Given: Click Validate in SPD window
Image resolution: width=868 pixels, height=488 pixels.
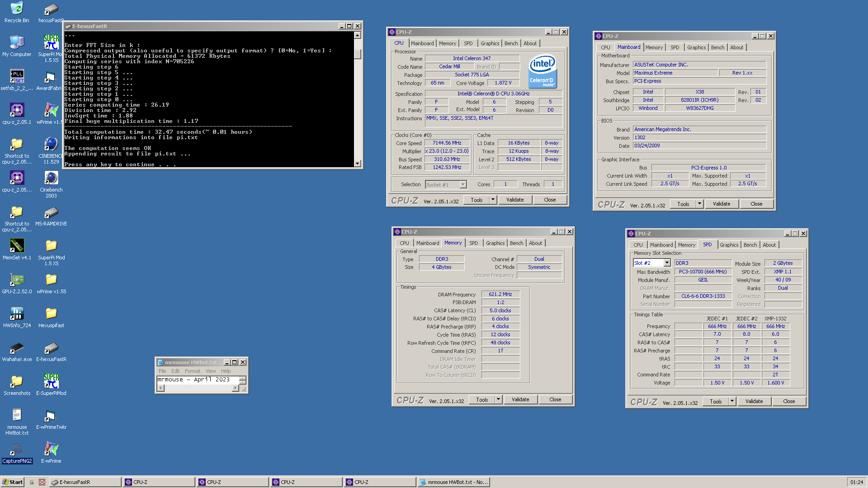Looking at the screenshot, I should pyautogui.click(x=754, y=401).
